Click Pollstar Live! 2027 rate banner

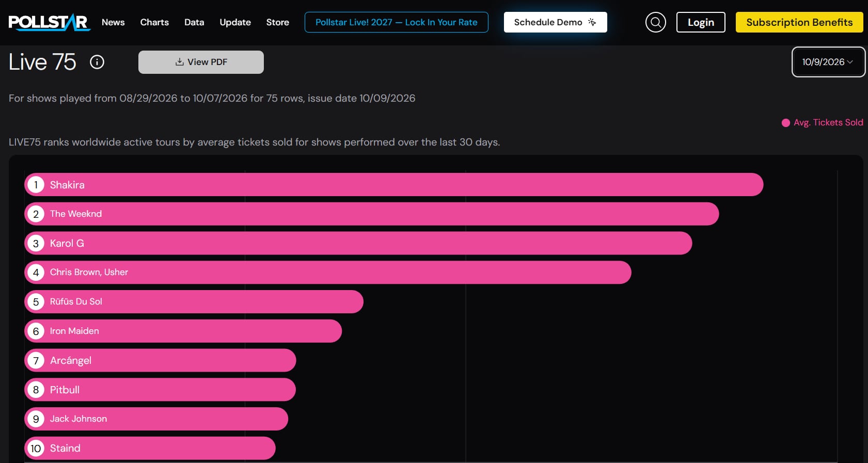(x=396, y=22)
